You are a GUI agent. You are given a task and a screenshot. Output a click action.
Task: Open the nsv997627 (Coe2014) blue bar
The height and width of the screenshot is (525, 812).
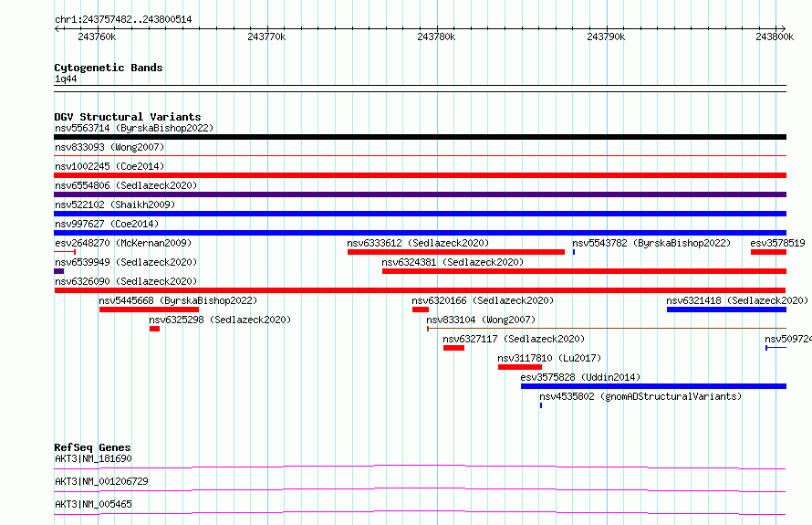pos(420,233)
